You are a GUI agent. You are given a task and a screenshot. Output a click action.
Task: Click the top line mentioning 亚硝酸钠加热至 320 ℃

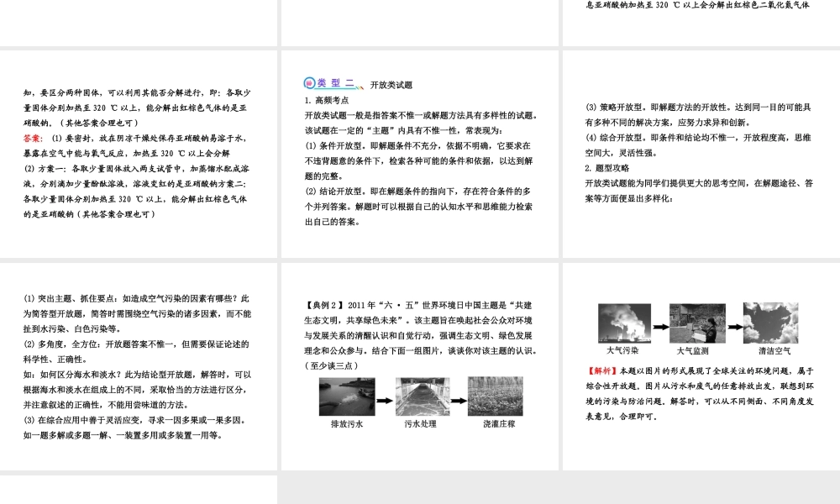point(697,5)
